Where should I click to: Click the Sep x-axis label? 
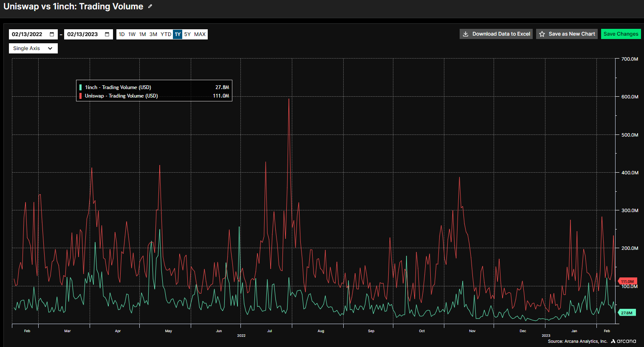click(371, 331)
